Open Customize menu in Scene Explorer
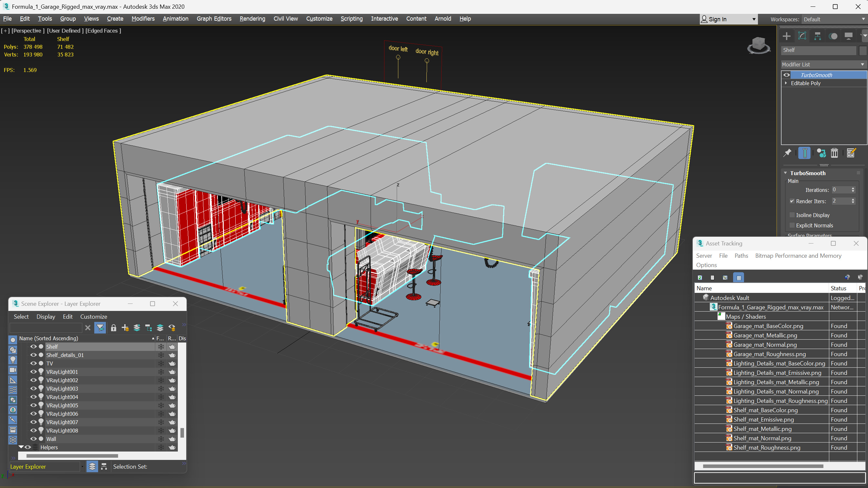 pyautogui.click(x=94, y=317)
